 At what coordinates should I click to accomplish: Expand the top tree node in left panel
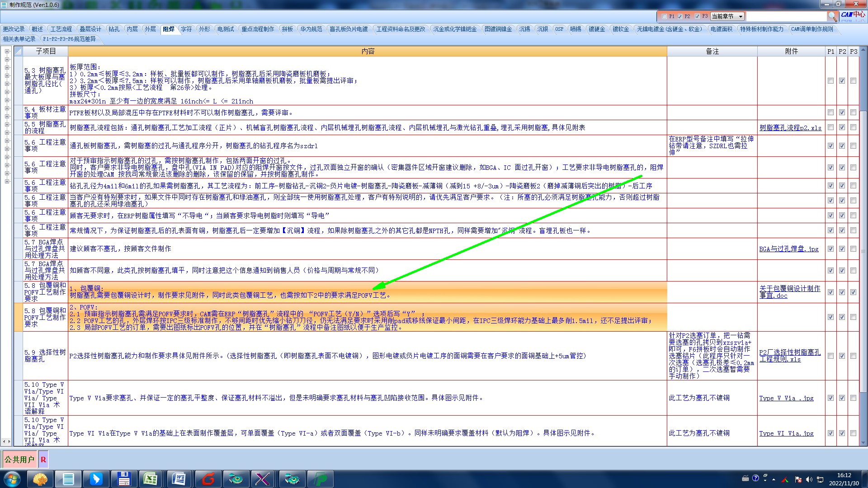tap(7, 52)
